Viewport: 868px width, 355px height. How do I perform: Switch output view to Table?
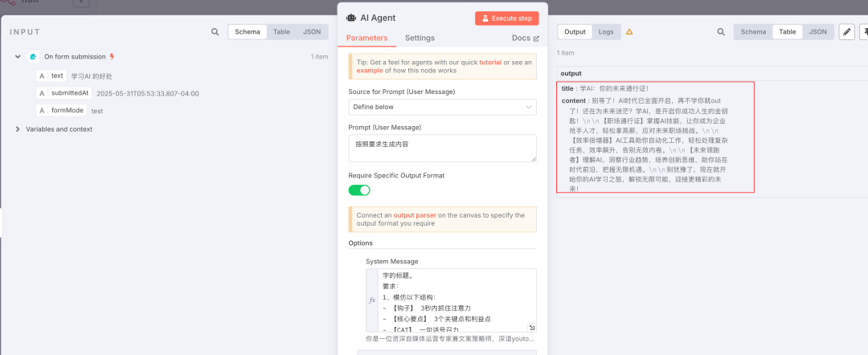[x=788, y=32]
